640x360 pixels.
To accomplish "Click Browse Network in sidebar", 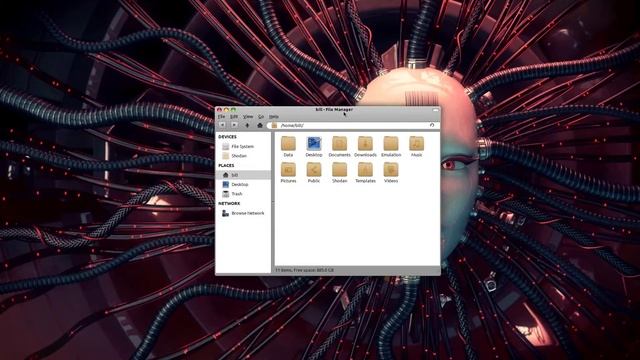I will 243,213.
